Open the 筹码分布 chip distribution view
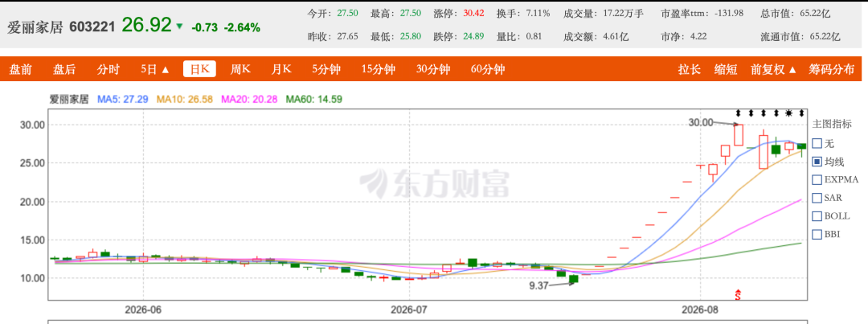This screenshot has width=868, height=324. [x=832, y=69]
